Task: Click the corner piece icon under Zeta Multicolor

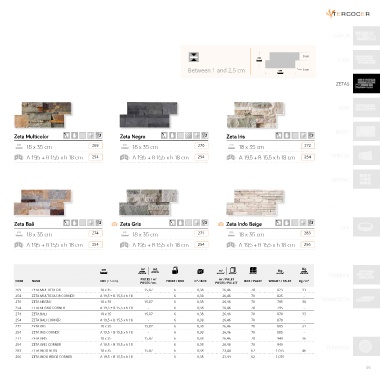Action: point(18,157)
